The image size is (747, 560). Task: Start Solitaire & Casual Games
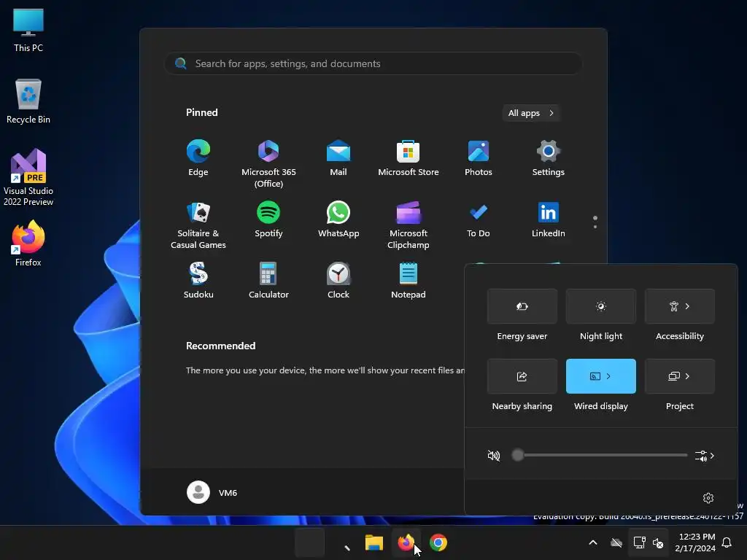[198, 225]
